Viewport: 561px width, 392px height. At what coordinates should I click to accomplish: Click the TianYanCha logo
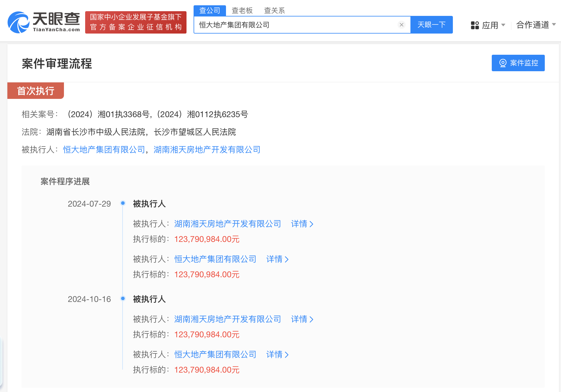[x=44, y=22]
